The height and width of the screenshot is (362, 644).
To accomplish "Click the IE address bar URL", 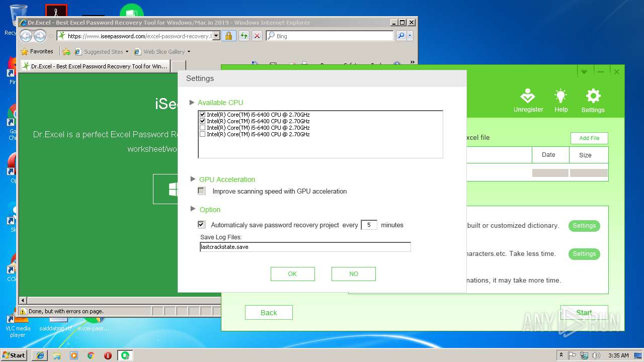I will click(139, 36).
